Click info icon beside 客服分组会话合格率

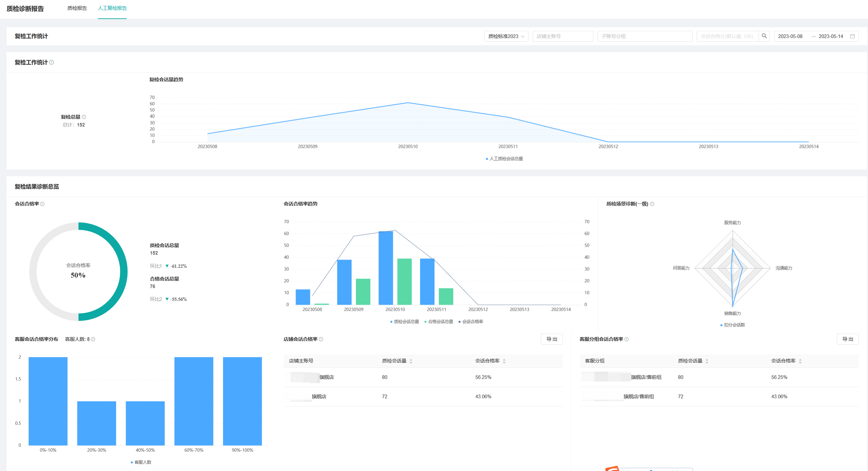[x=626, y=339]
